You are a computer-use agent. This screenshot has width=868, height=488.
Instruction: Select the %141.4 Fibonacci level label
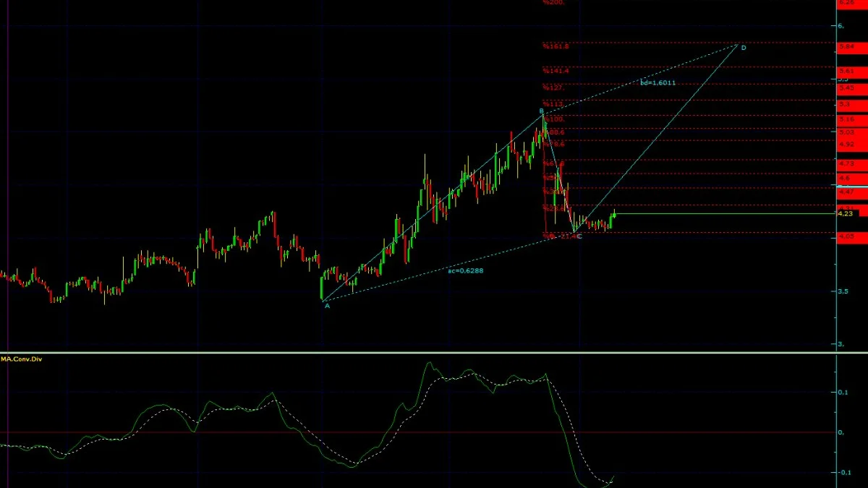coord(556,71)
